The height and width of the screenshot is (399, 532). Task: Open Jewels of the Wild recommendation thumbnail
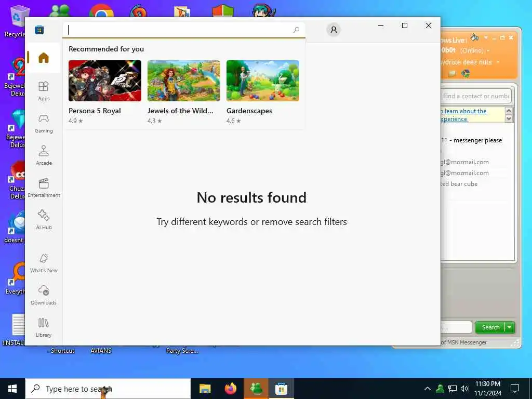pos(184,81)
